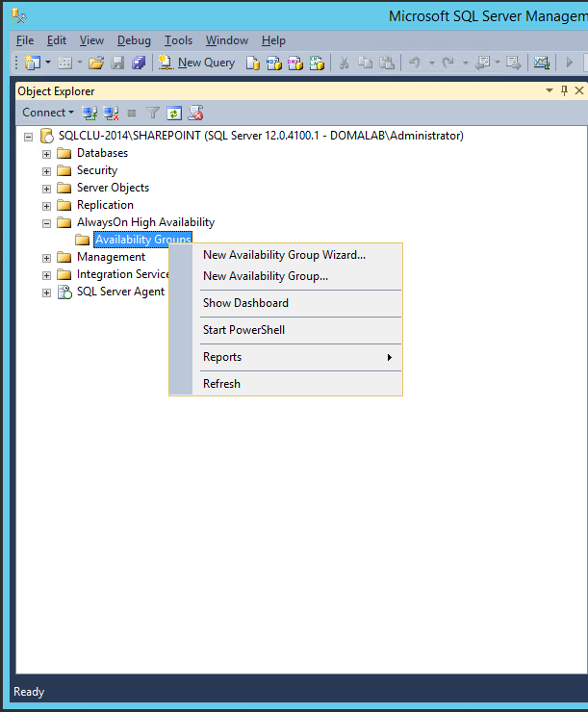The height and width of the screenshot is (712, 588).
Task: Open the Reports submenu
Action: pos(297,357)
